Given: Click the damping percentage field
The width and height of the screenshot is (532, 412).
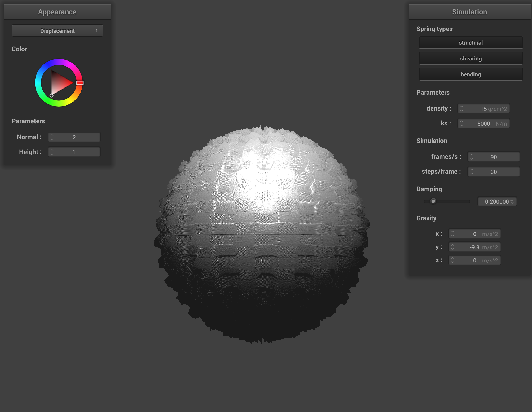Looking at the screenshot, I should pyautogui.click(x=497, y=201).
